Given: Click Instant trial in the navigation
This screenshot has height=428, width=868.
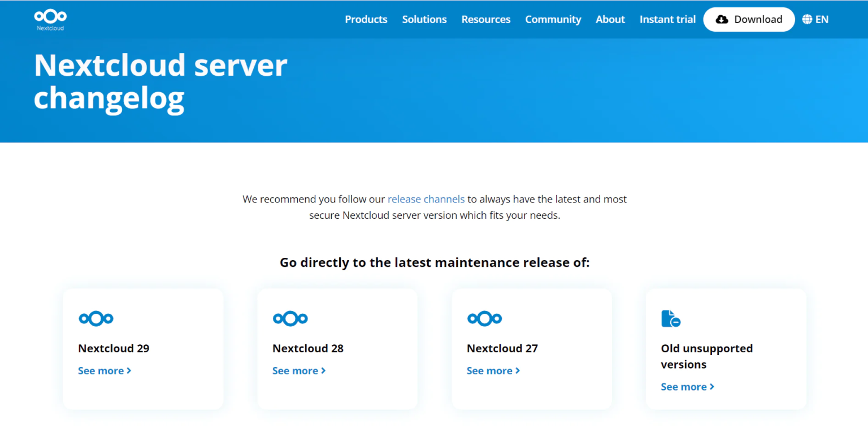Looking at the screenshot, I should point(667,19).
